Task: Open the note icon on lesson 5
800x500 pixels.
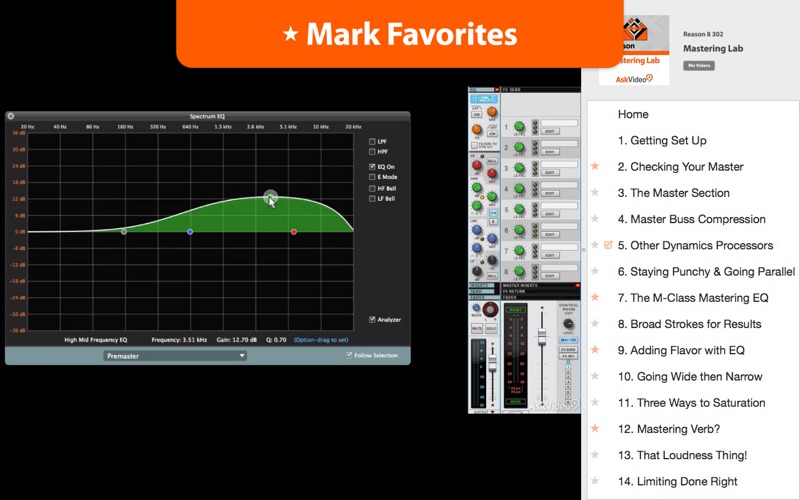Action: coord(608,245)
